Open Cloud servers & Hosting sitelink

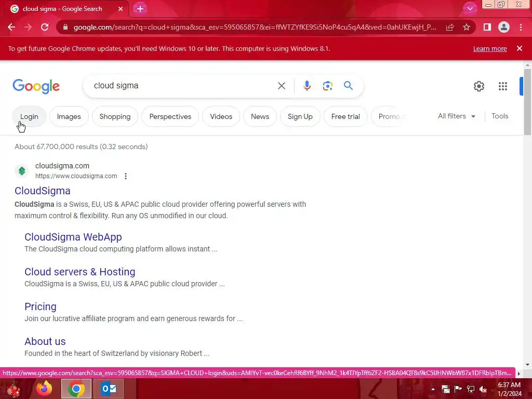79,272
